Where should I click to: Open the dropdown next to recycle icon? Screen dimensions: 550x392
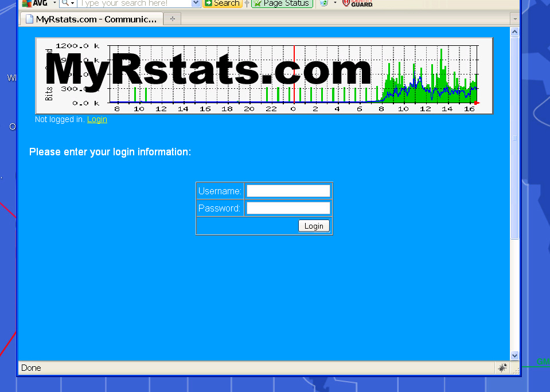point(335,3)
